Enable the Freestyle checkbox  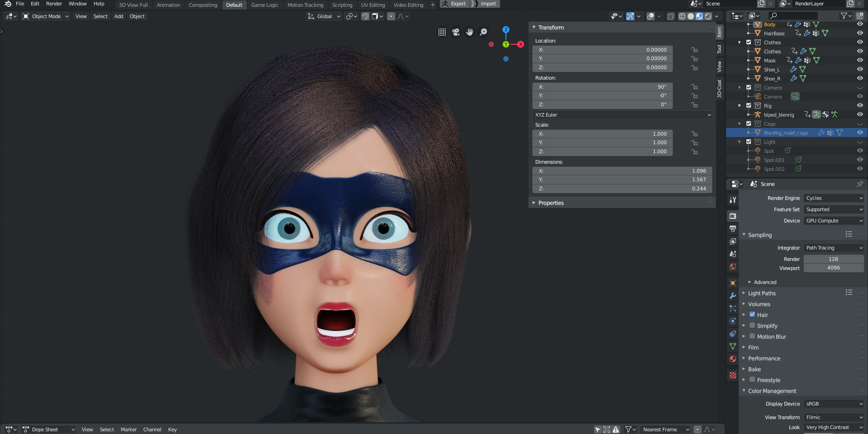pyautogui.click(x=752, y=379)
